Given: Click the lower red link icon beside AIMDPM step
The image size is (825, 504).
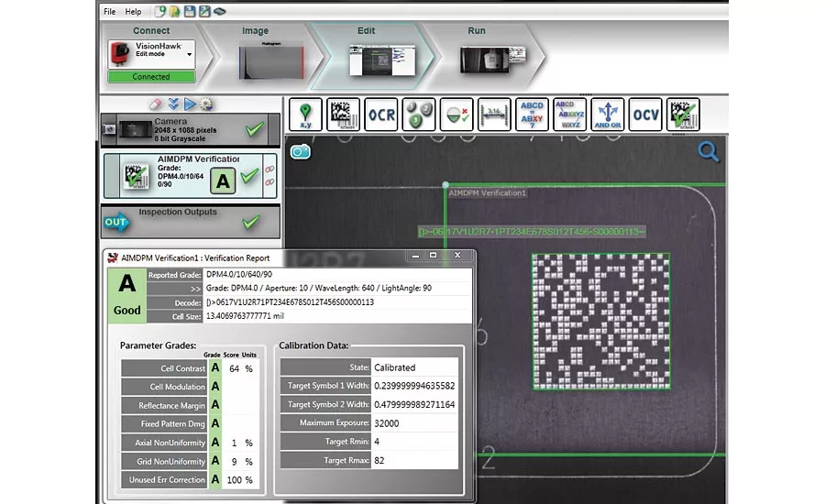Looking at the screenshot, I should pyautogui.click(x=269, y=182).
